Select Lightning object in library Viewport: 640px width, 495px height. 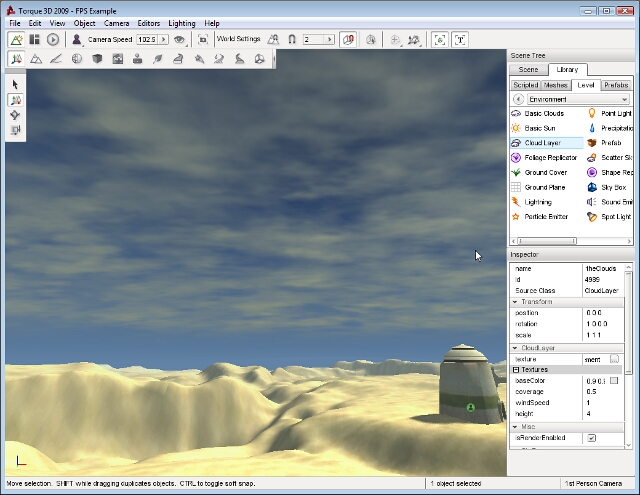click(537, 202)
